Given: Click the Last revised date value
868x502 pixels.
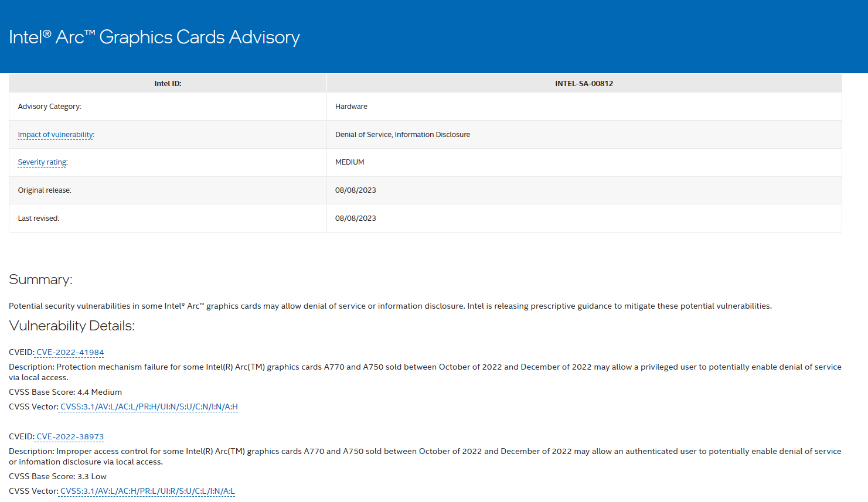Looking at the screenshot, I should coord(355,218).
